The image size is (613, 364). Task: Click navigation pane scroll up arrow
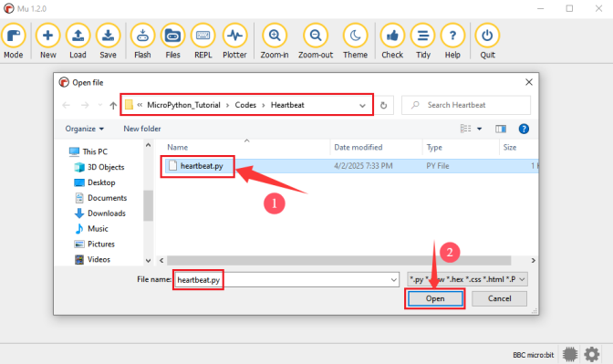pos(148,145)
